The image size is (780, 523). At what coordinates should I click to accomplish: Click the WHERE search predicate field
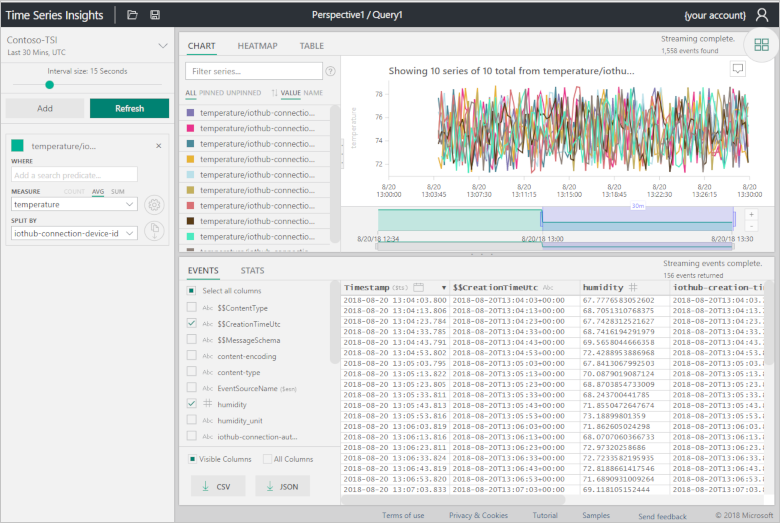click(x=74, y=175)
